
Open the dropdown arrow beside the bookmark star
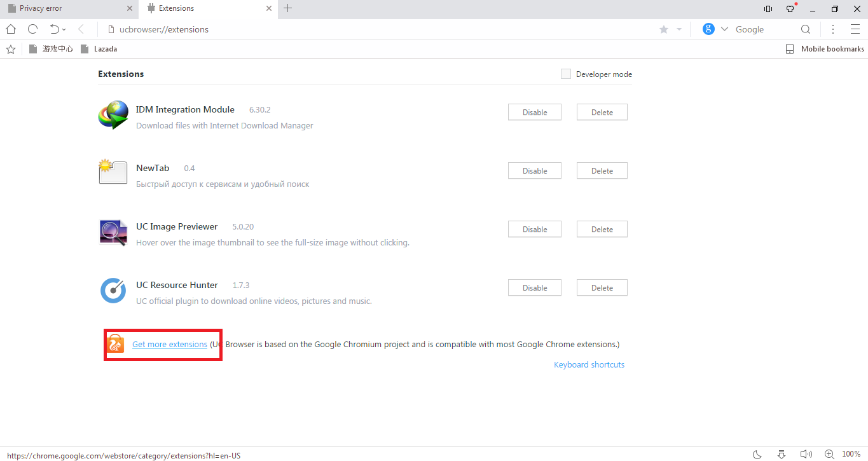679,29
